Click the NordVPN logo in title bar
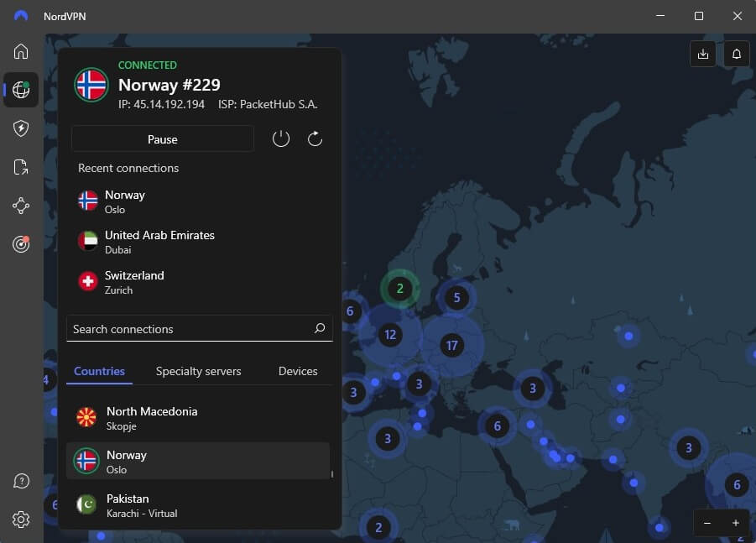The height and width of the screenshot is (543, 756). point(21,16)
